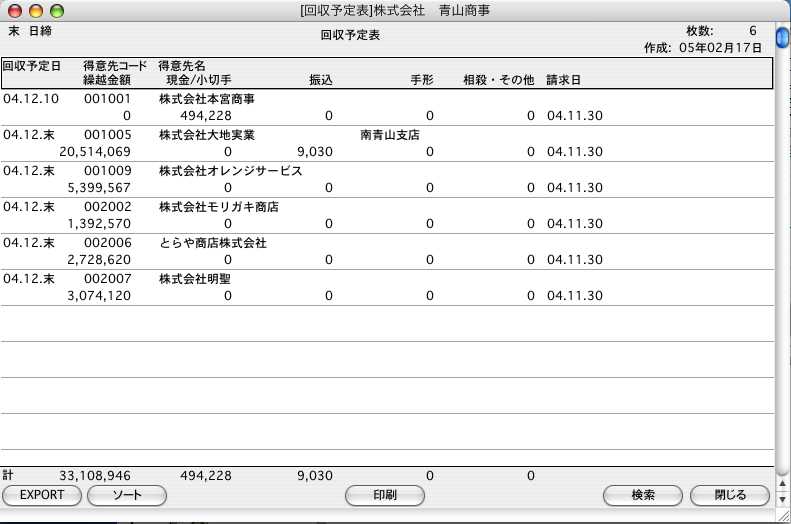791x524 pixels.
Task: Select the 株式会社オレンジサービス entry
Action: tap(230, 171)
